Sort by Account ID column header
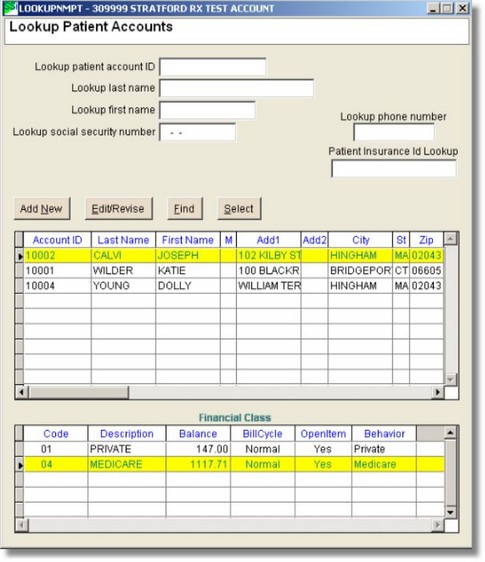The width and height of the screenshot is (485, 562). click(x=57, y=240)
